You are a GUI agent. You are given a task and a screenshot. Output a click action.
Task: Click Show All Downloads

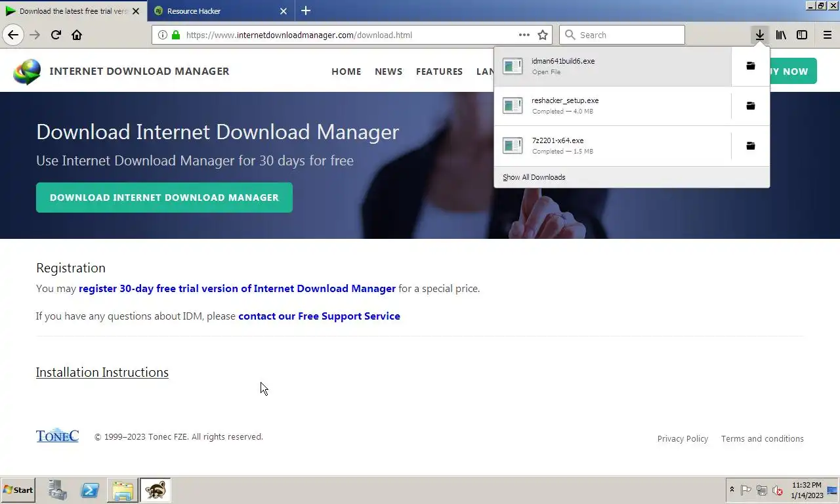coord(534,177)
